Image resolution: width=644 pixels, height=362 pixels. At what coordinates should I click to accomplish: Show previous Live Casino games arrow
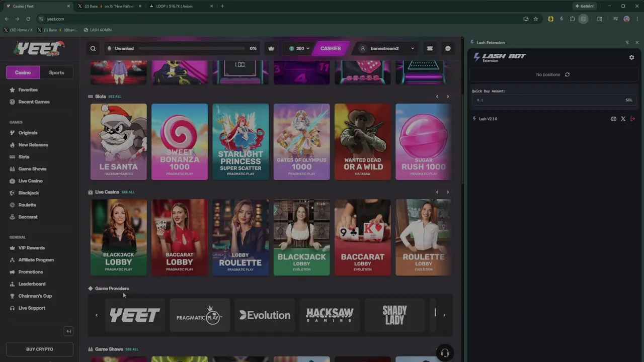(437, 192)
